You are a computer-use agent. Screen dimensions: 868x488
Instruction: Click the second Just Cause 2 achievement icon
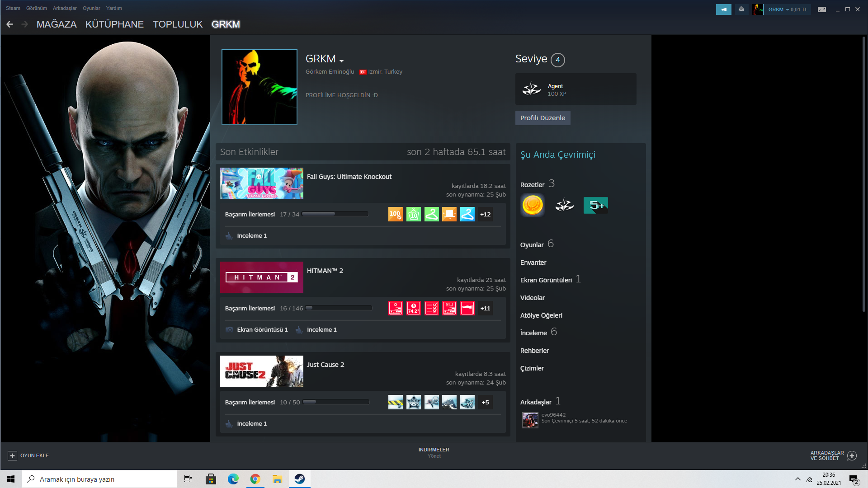click(x=414, y=402)
